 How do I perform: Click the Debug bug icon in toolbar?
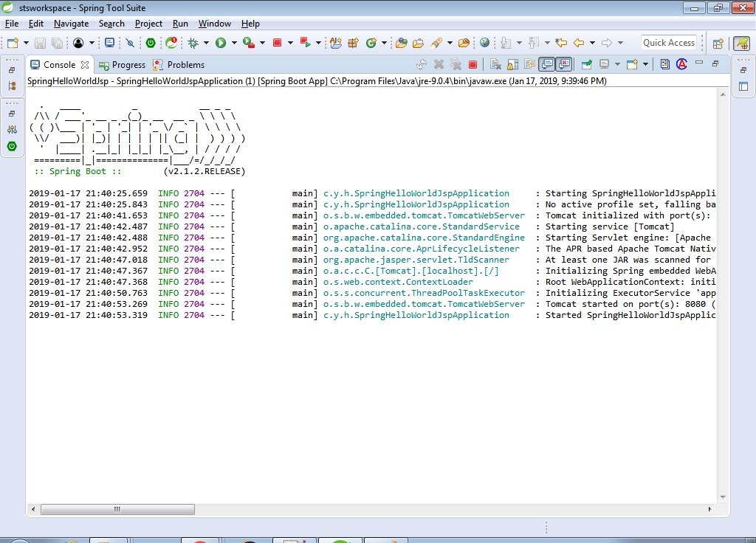(193, 44)
